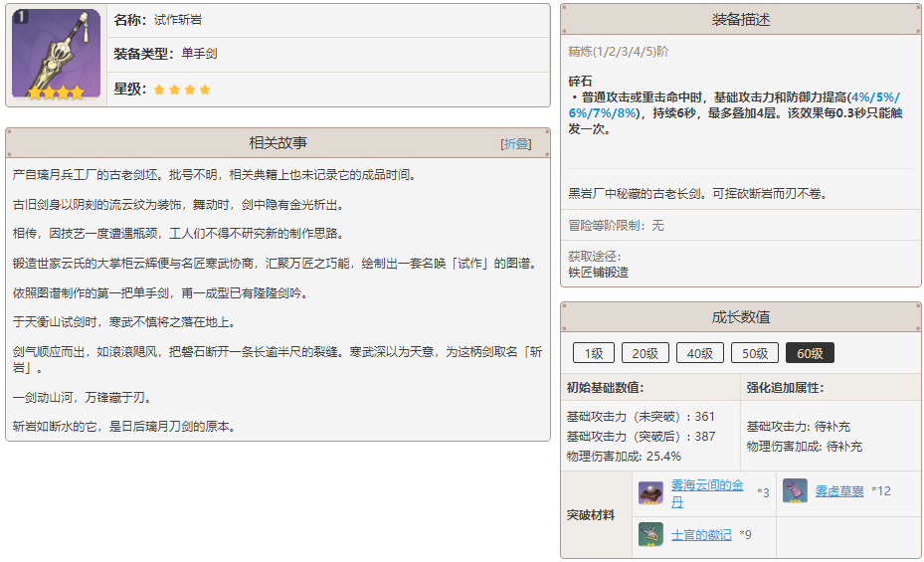
Task: Click the 单手剑 equipment type text
Action: pyautogui.click(x=199, y=54)
